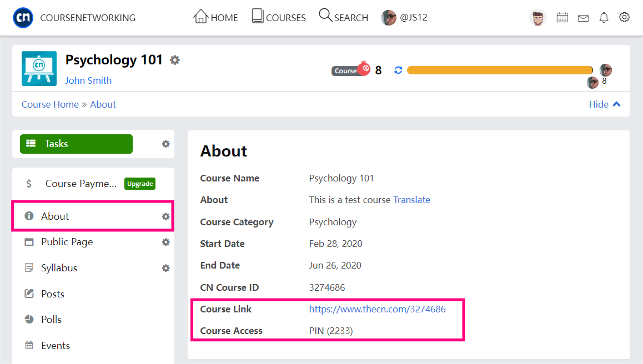This screenshot has width=643, height=364.
Task: Click the About page heading
Action: (223, 151)
